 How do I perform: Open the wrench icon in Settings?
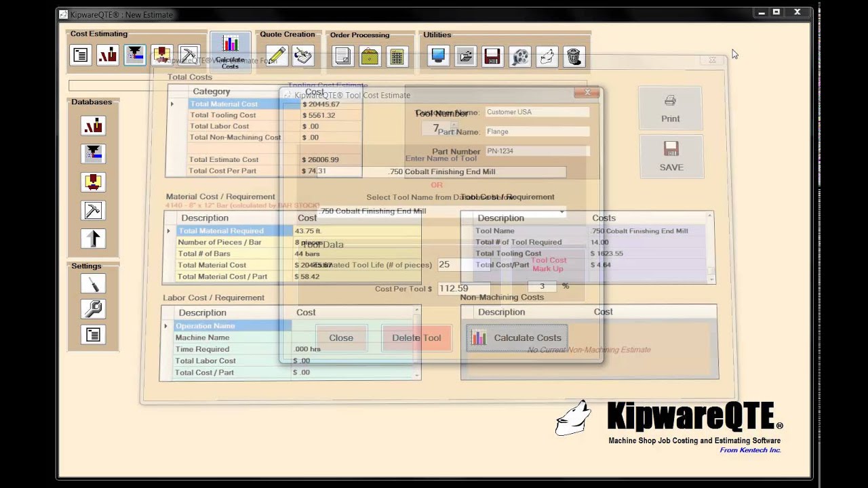[x=93, y=309]
